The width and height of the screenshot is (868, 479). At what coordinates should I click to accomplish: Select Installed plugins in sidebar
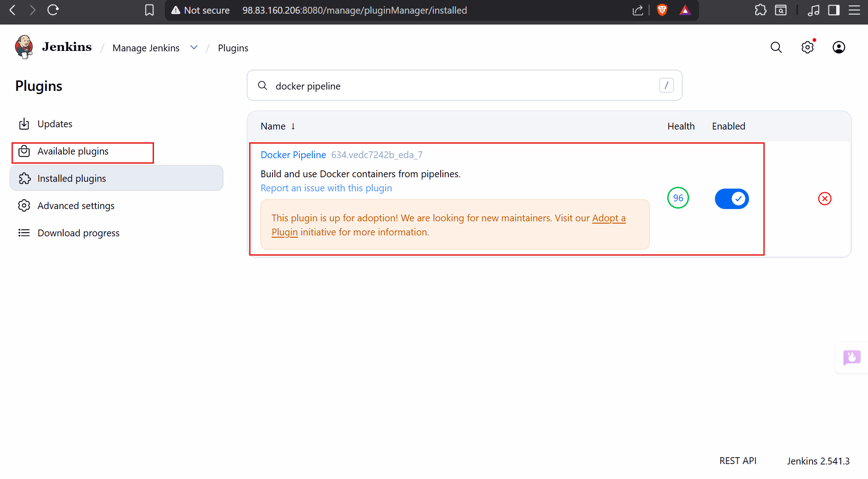coord(116,179)
